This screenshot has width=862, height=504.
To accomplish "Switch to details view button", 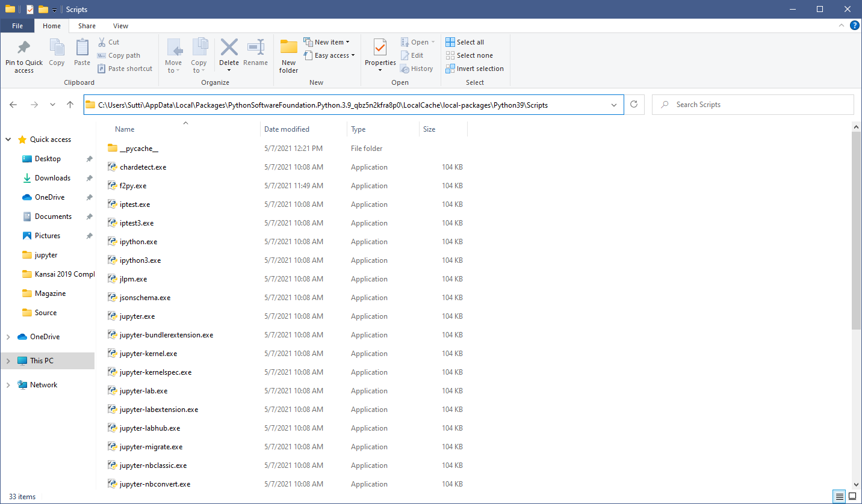I will [x=839, y=497].
